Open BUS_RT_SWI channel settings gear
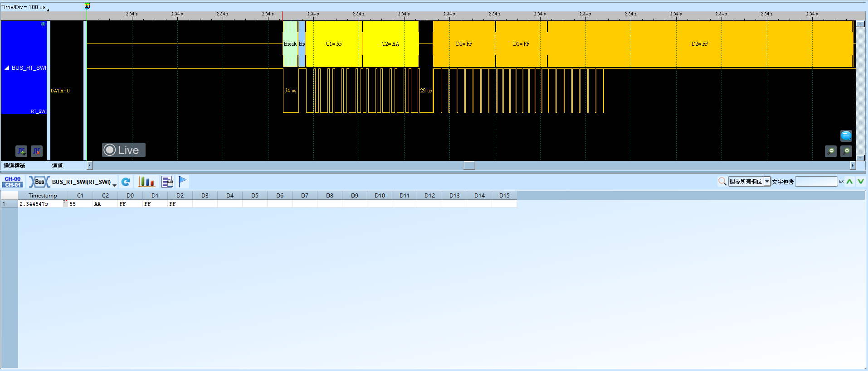 click(43, 24)
